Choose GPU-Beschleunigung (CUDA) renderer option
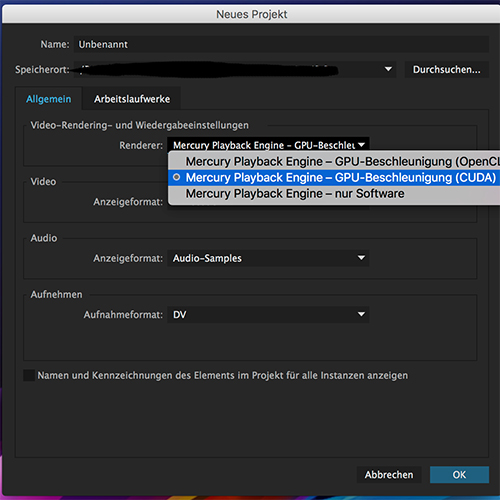Viewport: 500px width, 500px height. pyautogui.click(x=334, y=177)
